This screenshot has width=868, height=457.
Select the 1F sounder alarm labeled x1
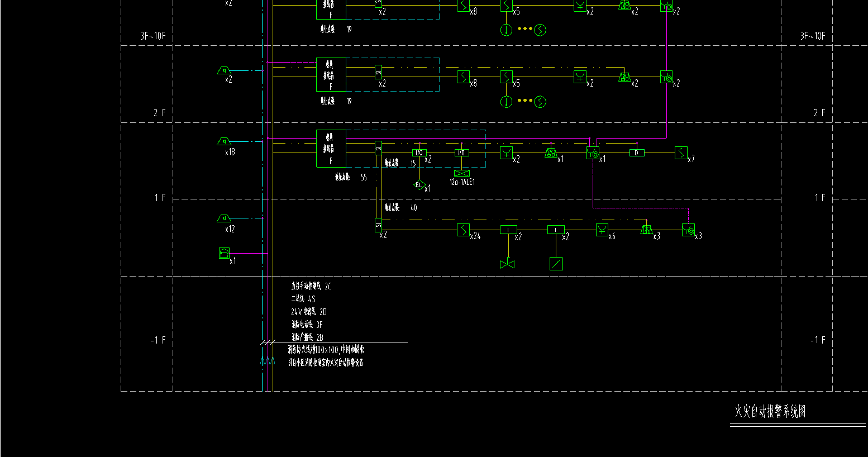[x=551, y=153]
